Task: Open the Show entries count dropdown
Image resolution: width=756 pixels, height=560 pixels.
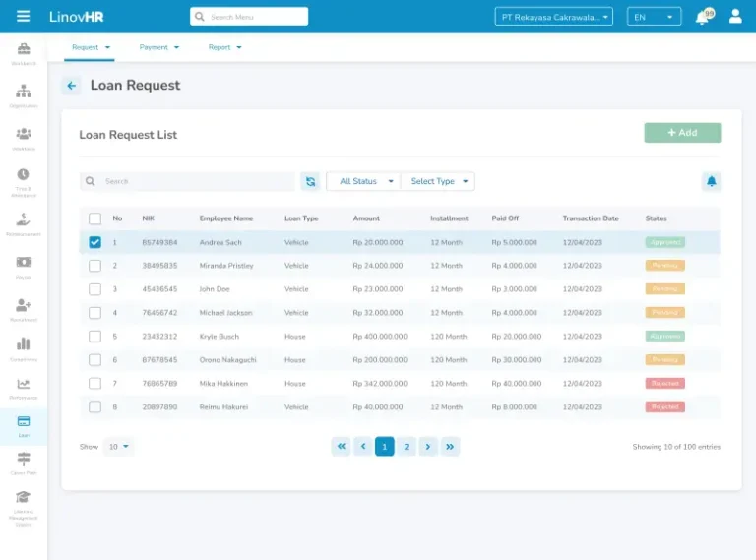Action: click(119, 447)
